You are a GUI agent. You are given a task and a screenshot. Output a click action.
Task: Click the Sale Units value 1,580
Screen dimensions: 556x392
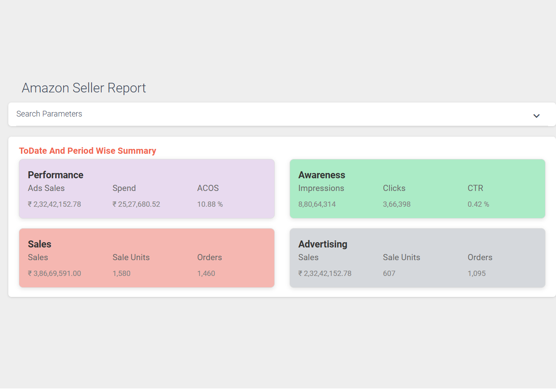[121, 273]
